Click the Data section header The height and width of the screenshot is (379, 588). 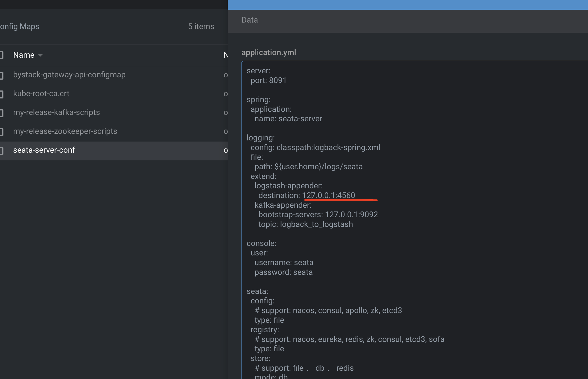pyautogui.click(x=249, y=20)
